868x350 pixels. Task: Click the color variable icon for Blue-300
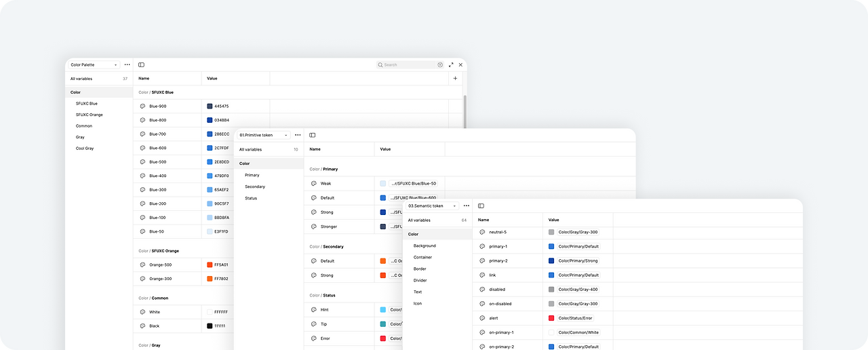point(142,190)
